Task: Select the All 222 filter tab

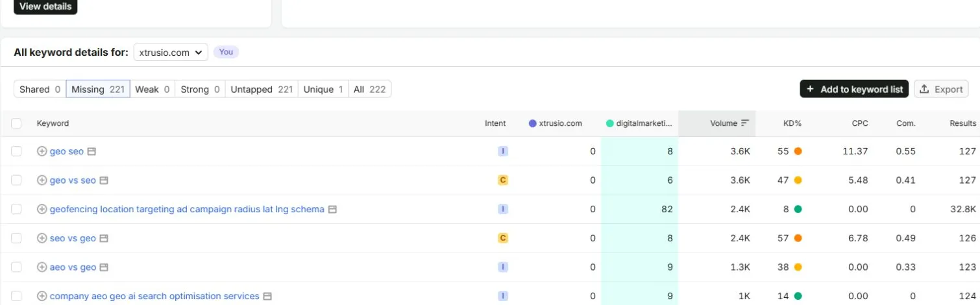Action: coord(370,90)
